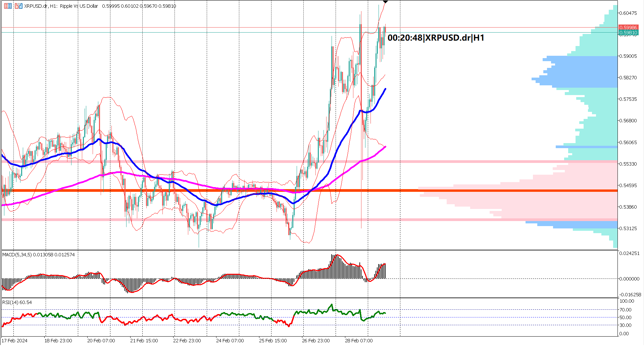This screenshot has width=644, height=346.
Task: Click the XRPUSD.dr, H1 chart title
Action: 61,6
